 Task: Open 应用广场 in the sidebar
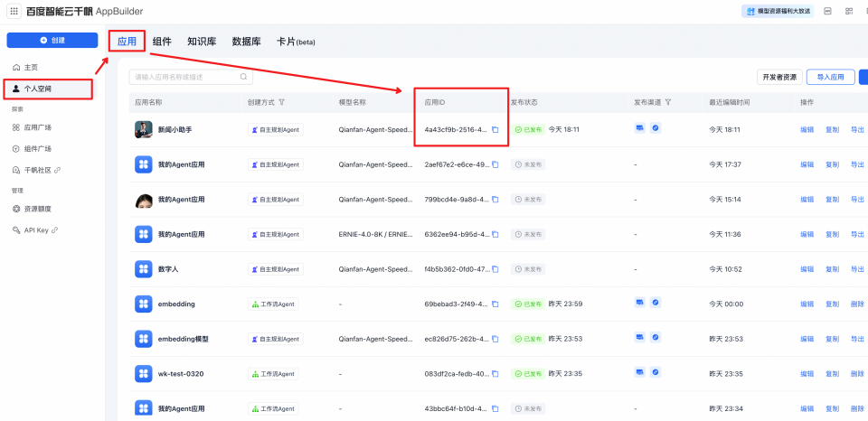pyautogui.click(x=33, y=127)
